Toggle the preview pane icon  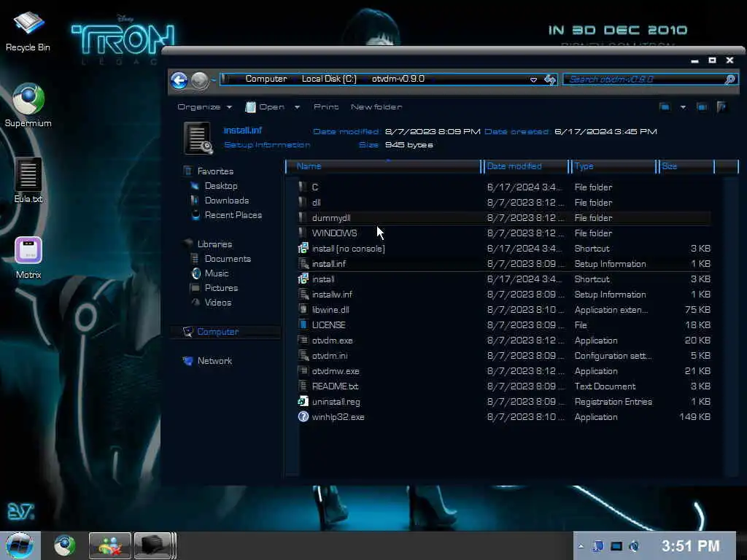pos(702,106)
